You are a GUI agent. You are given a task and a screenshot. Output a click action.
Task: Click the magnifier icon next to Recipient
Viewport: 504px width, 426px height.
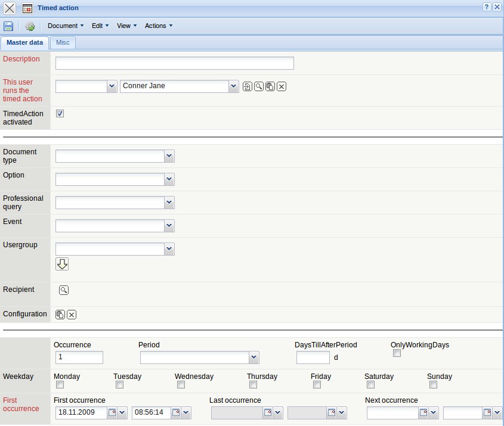tap(64, 290)
